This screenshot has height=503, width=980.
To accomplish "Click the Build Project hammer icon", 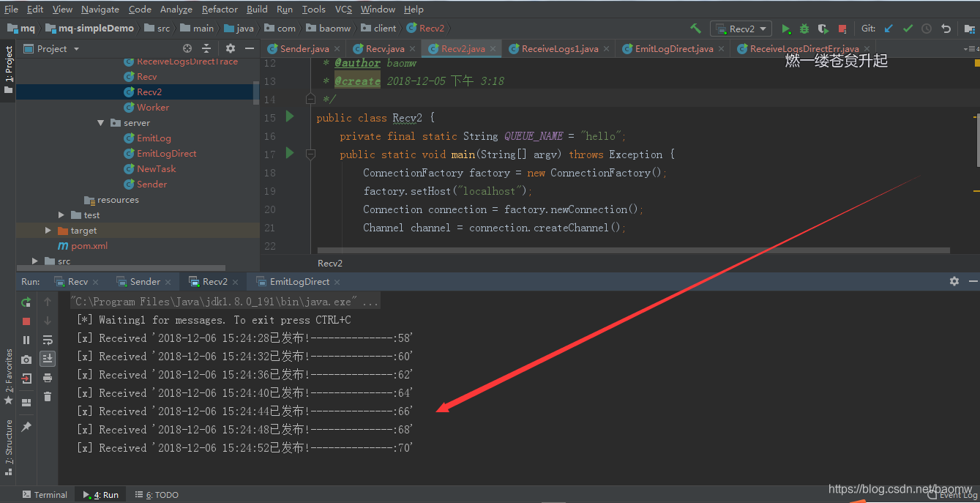I will click(x=695, y=29).
